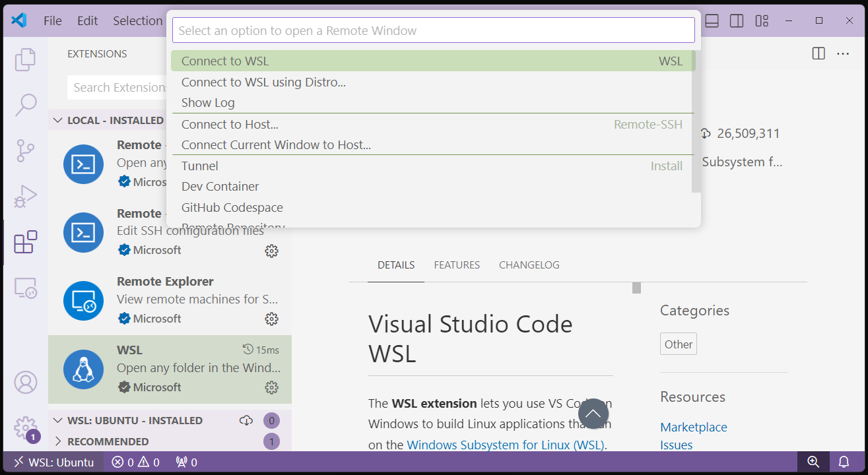Viewport: 868px width, 475px height.
Task: Click the split editor icon
Action: (818, 53)
